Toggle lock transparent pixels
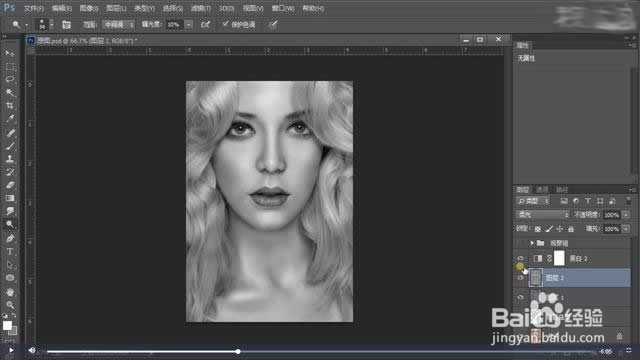The width and height of the screenshot is (640, 360). [538, 229]
